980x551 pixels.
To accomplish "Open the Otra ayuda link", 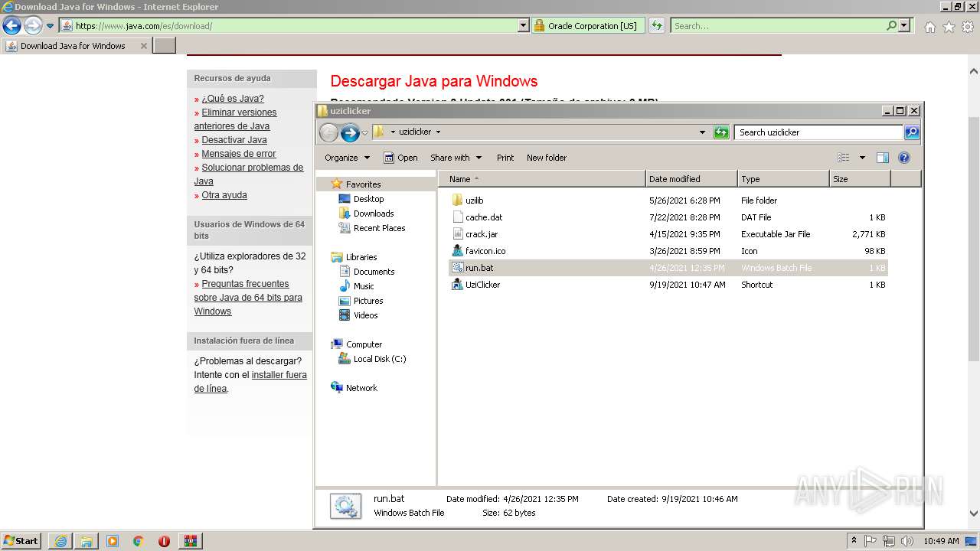I will pyautogui.click(x=224, y=195).
